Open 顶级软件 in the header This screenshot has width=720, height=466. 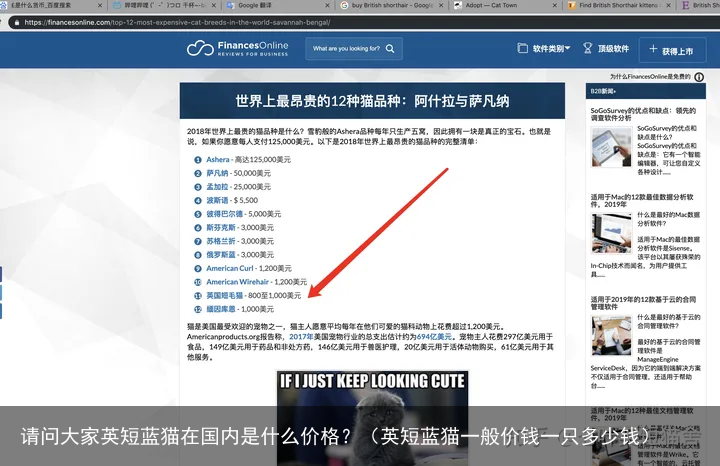[x=606, y=49]
